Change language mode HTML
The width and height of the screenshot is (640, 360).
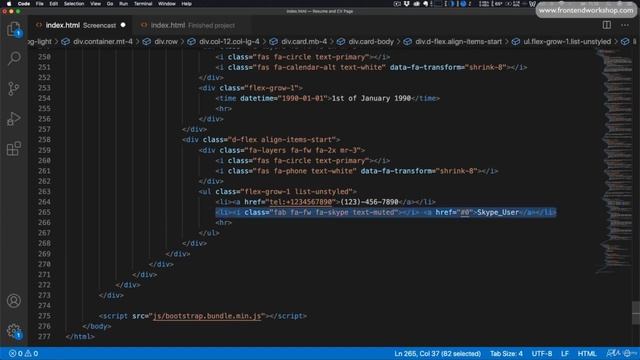587,353
